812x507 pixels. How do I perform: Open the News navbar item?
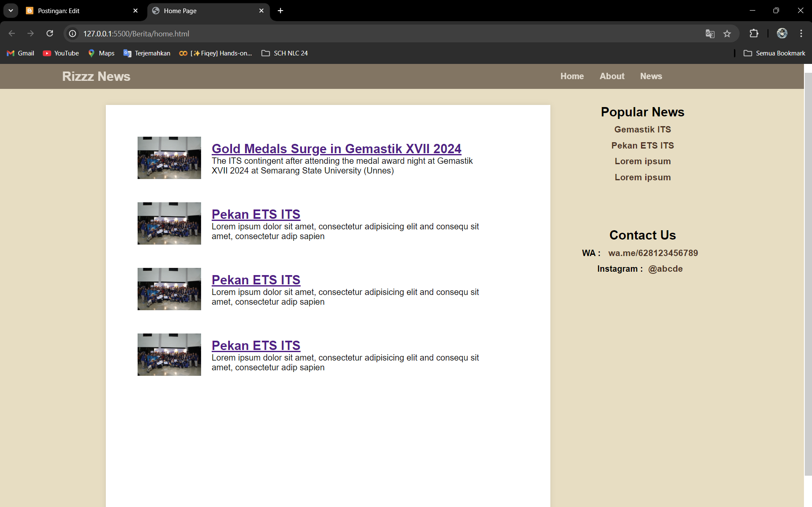pos(651,76)
